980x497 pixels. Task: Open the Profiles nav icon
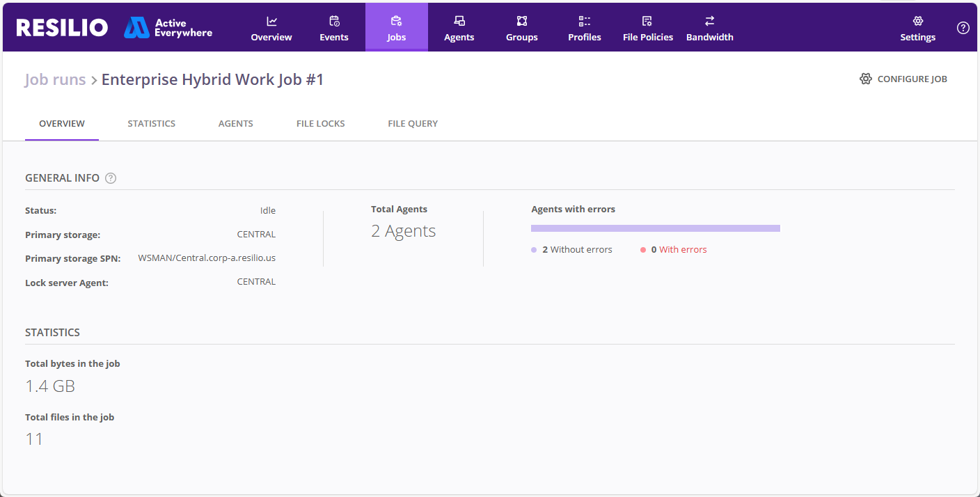point(585,21)
